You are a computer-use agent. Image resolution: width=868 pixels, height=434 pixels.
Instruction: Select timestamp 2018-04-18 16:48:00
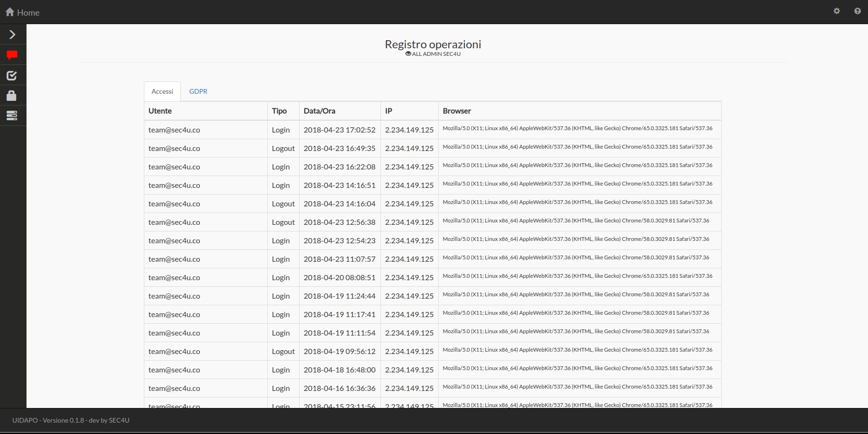coord(339,370)
